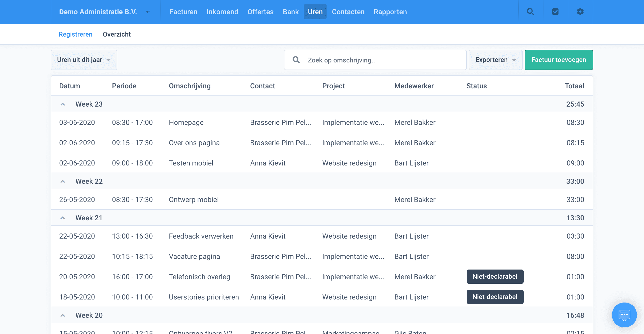Click Niet-declarabel badge on Telefonisch overleg

tap(495, 277)
